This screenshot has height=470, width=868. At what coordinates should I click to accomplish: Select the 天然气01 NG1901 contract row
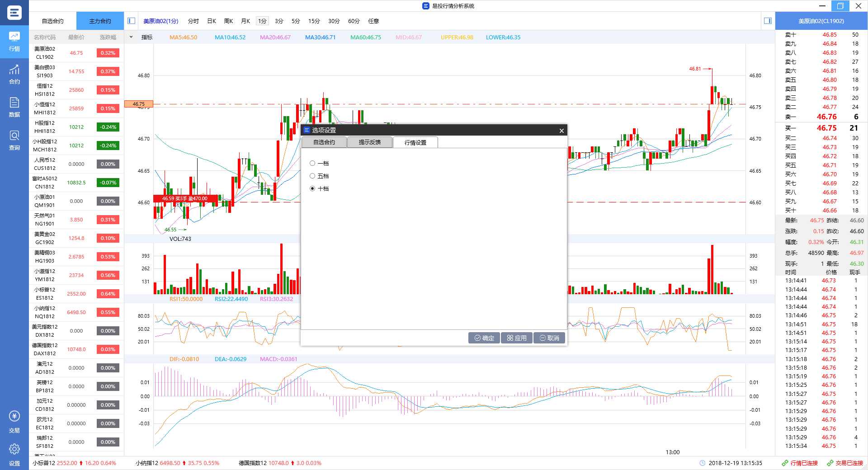tap(76, 220)
